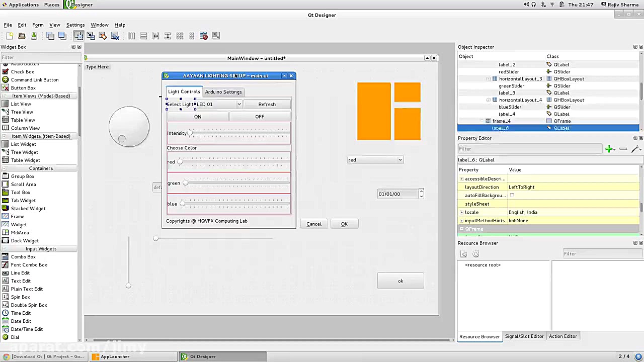Apply a vertical layout using toolbar icon
This screenshot has height=362, width=644.
point(143,36)
